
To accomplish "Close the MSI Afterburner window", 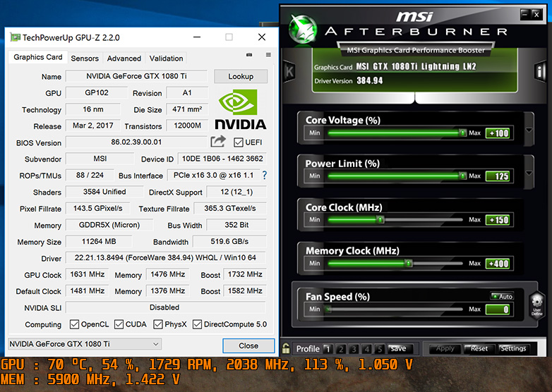I will coord(536,14).
